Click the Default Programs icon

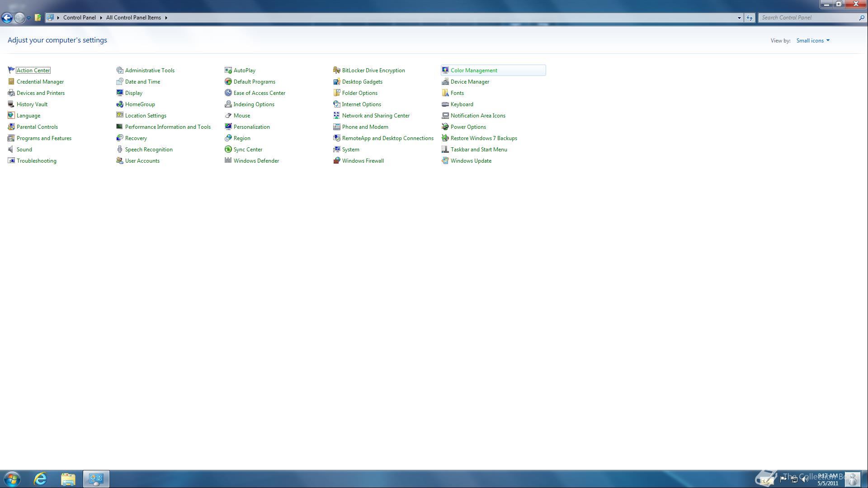coord(228,81)
